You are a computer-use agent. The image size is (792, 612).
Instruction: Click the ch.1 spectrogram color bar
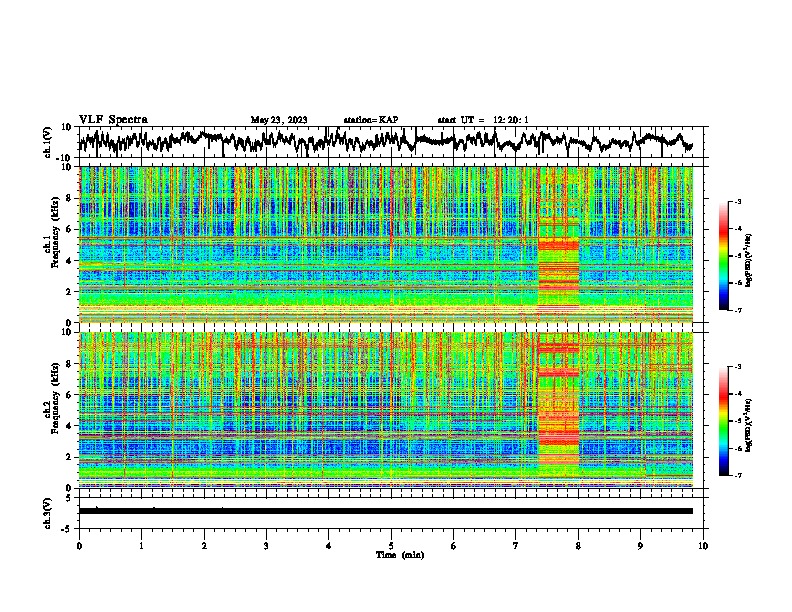tap(724, 256)
